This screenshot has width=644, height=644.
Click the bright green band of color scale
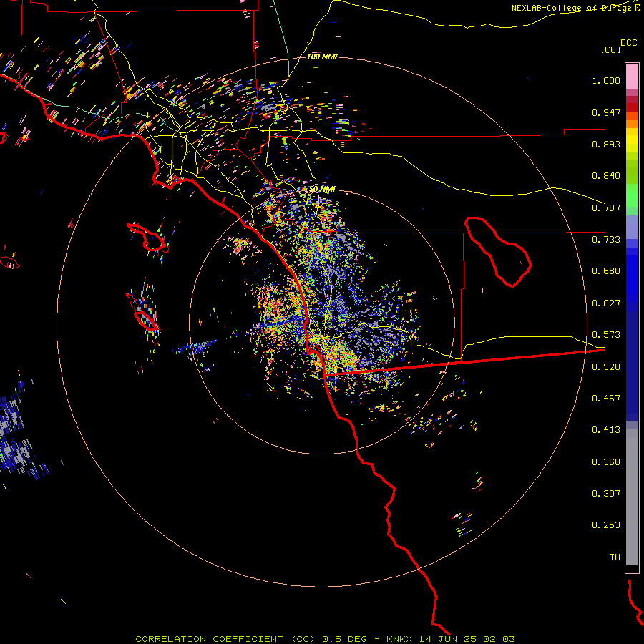[x=632, y=195]
